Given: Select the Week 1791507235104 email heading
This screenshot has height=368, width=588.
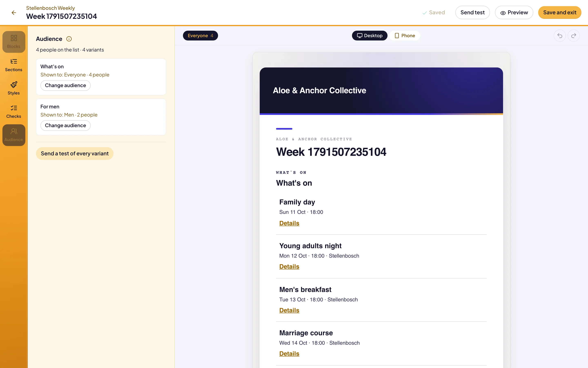Looking at the screenshot, I should click(x=331, y=152).
